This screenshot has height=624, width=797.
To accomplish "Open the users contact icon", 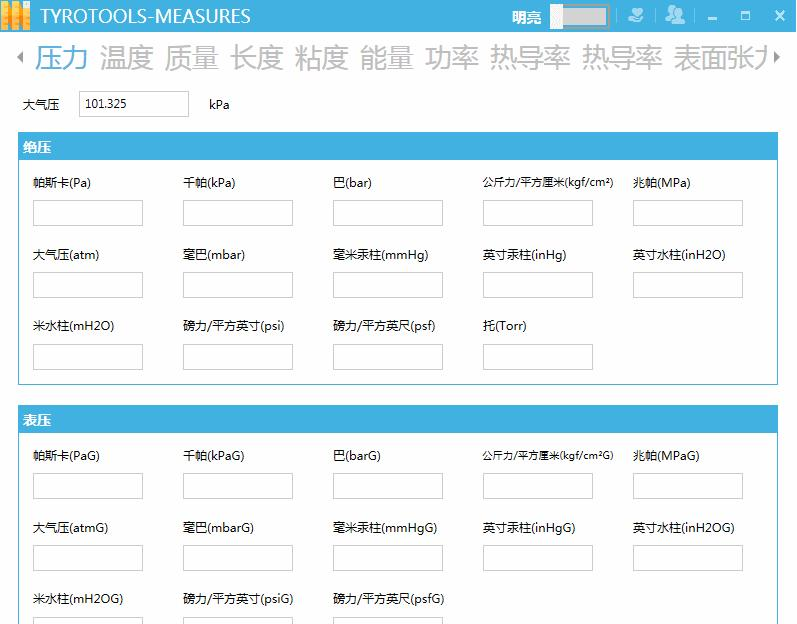I will coord(675,15).
